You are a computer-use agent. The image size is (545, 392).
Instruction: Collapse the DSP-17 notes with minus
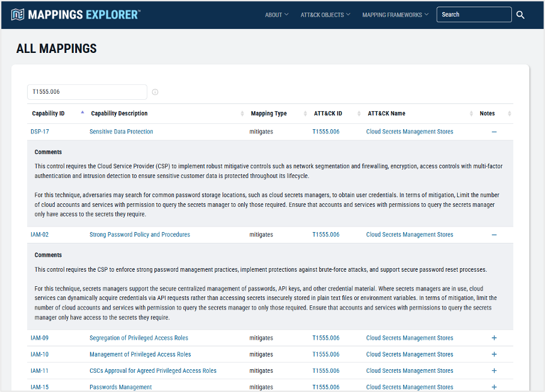pyautogui.click(x=494, y=132)
